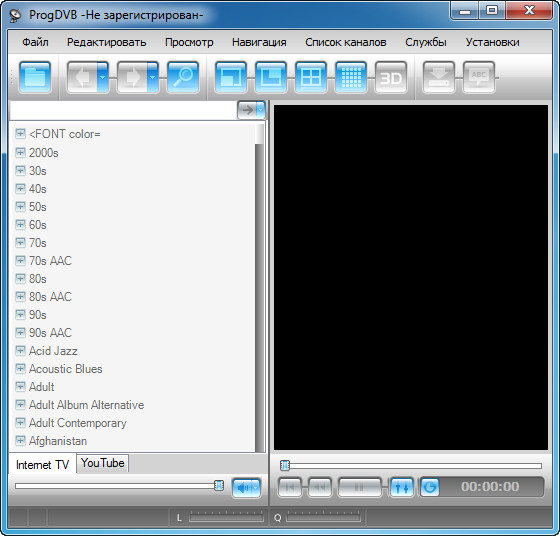This screenshot has width=560, height=536.
Task: Open the Список каналов menu
Action: point(346,42)
